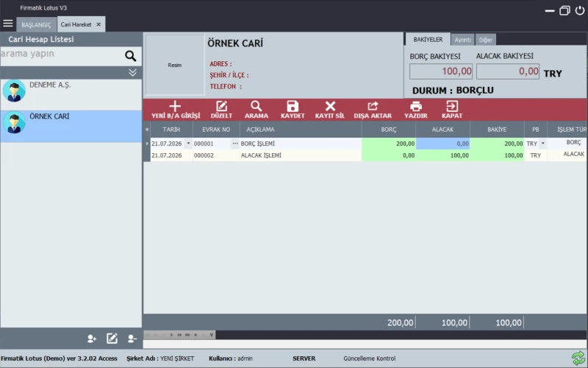588x368 pixels.
Task: Sort by the ALACAK column header
Action: (442, 130)
